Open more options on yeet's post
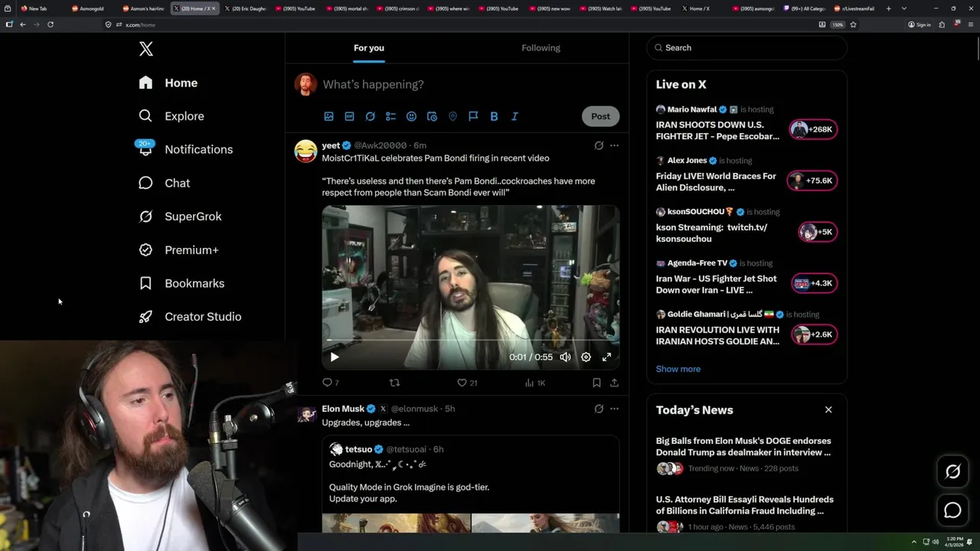Screen dimensions: 980x551 [x=614, y=145]
